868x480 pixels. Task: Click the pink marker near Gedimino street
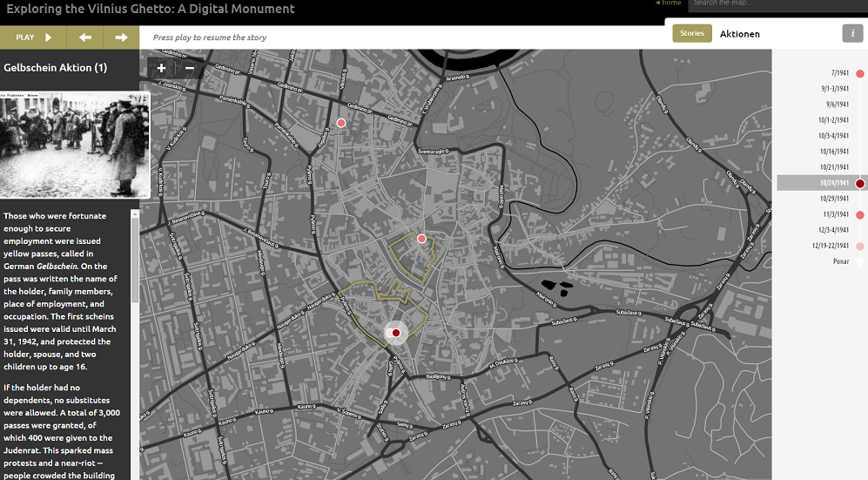341,123
